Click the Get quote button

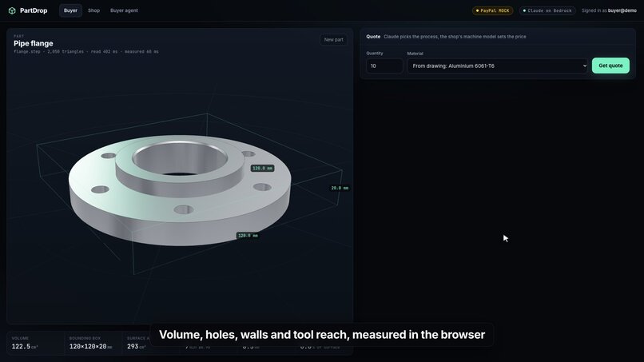[x=610, y=66]
